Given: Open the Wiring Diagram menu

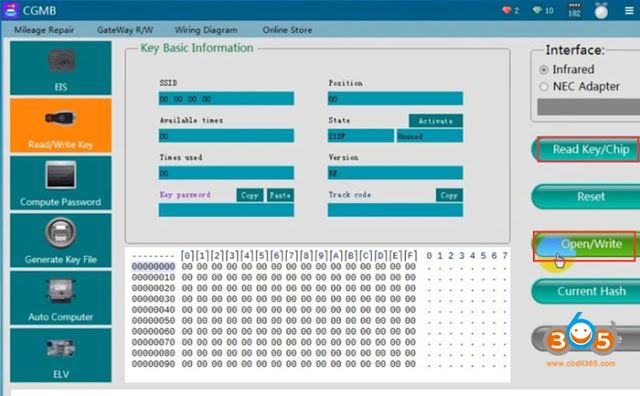Looking at the screenshot, I should pos(206,30).
